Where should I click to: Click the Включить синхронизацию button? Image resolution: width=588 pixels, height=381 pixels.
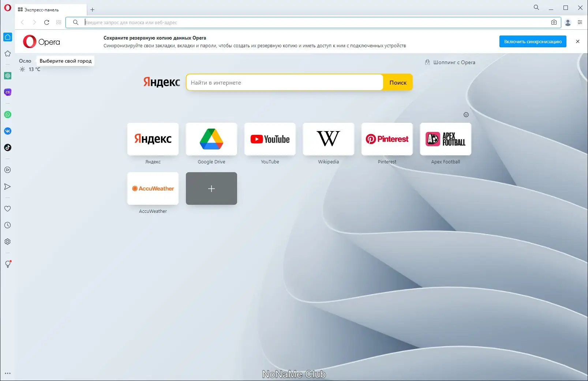pyautogui.click(x=533, y=41)
